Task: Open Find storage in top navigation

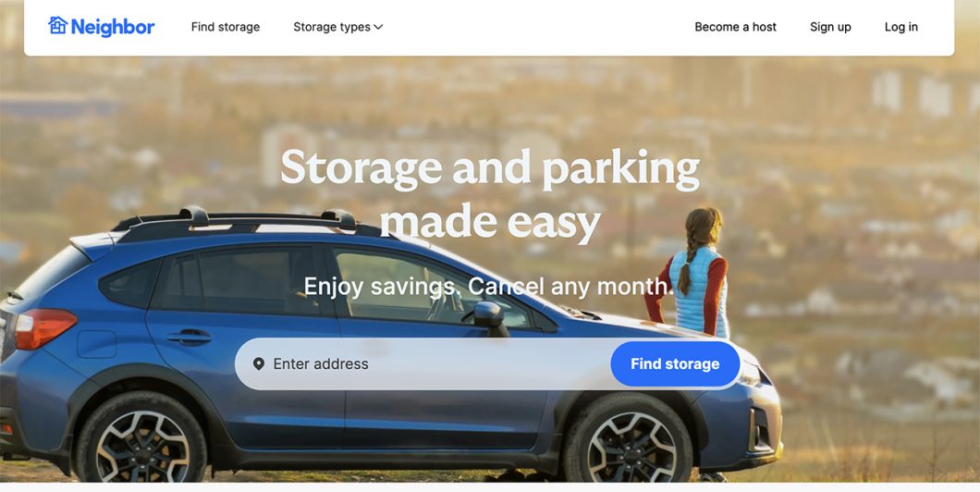Action: click(x=226, y=27)
